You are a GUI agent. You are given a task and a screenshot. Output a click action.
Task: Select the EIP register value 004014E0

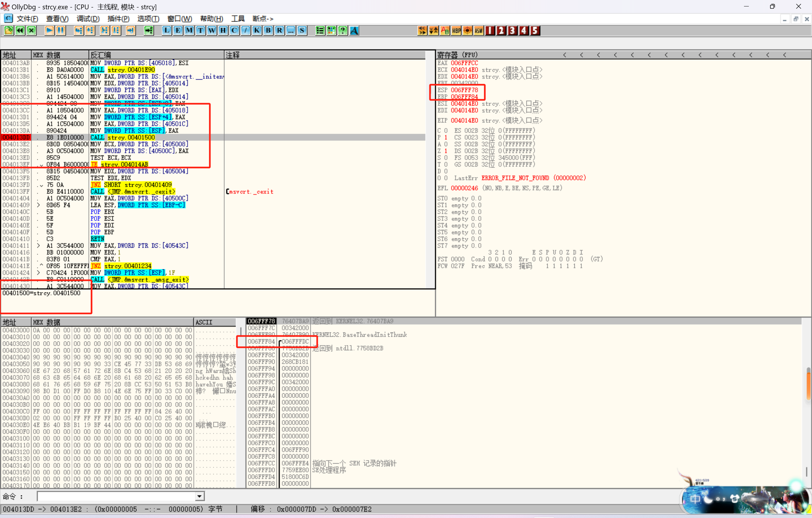point(464,121)
